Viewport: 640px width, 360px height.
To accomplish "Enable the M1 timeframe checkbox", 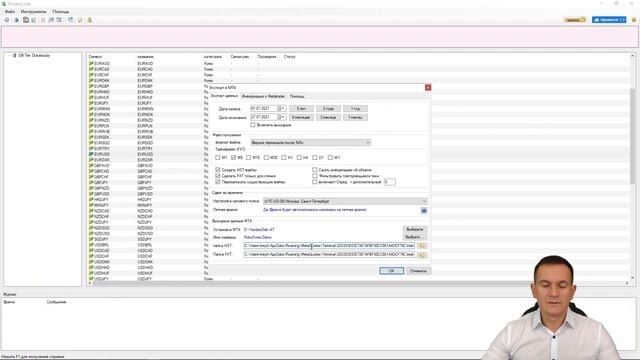I will 218,158.
